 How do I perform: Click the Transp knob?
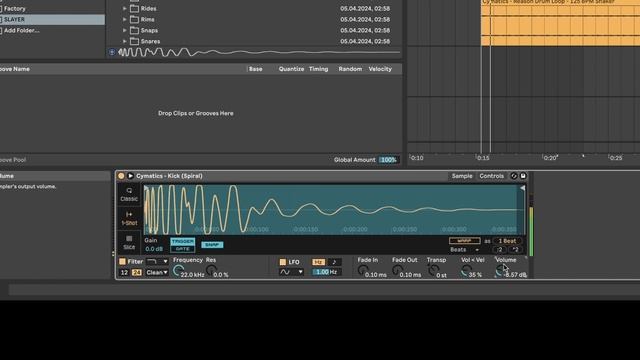click(x=433, y=270)
